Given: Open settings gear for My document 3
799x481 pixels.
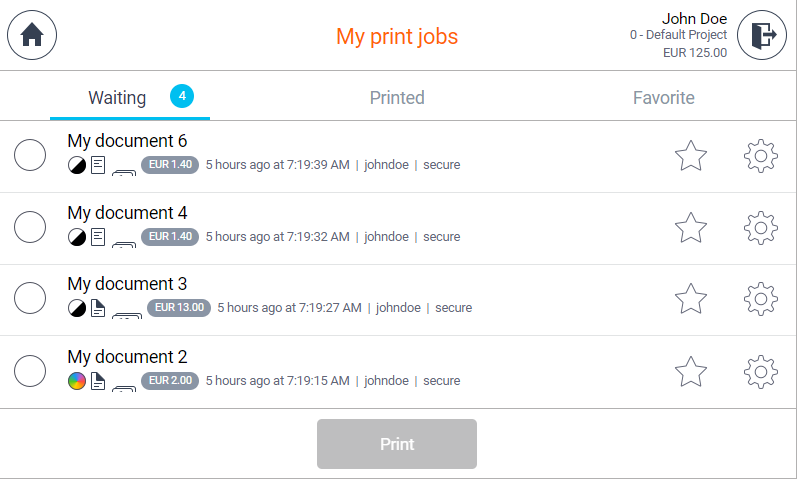Looking at the screenshot, I should (761, 299).
